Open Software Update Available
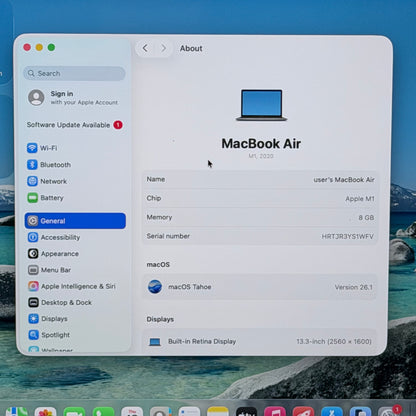Viewport: 416px width, 416px height. tap(75, 125)
